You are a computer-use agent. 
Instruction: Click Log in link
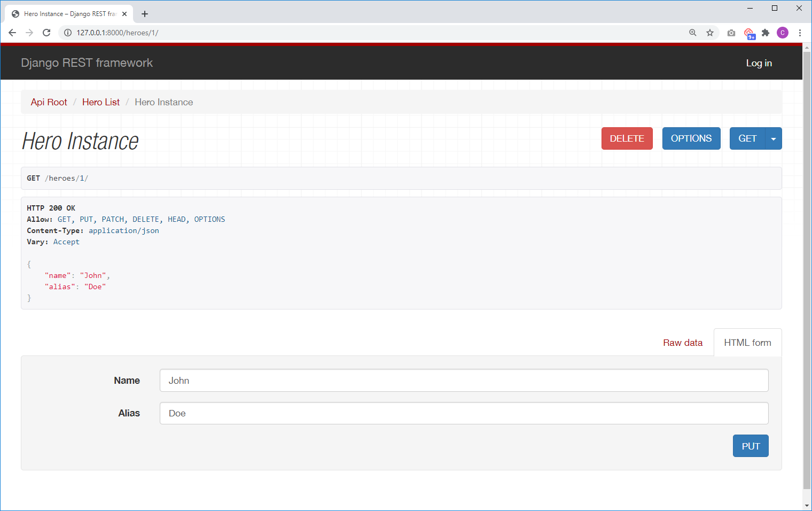tap(759, 63)
